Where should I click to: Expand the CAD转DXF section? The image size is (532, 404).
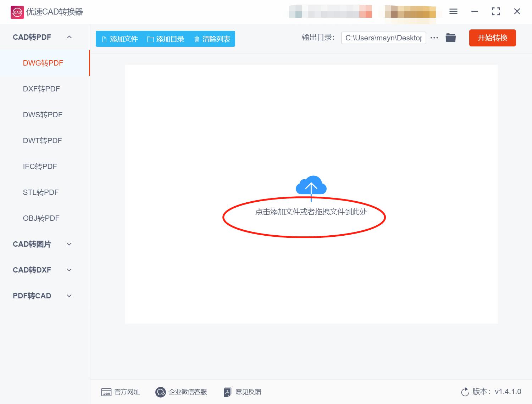tap(70, 270)
